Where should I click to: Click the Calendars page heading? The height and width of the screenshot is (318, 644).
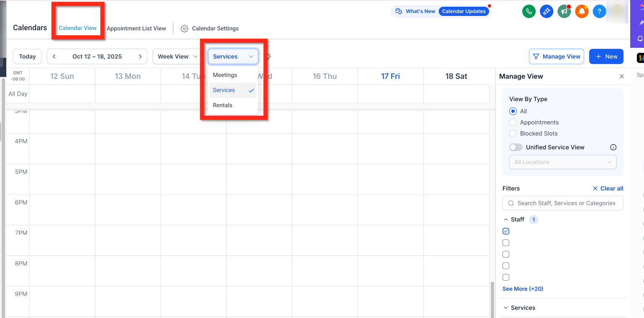30,28
